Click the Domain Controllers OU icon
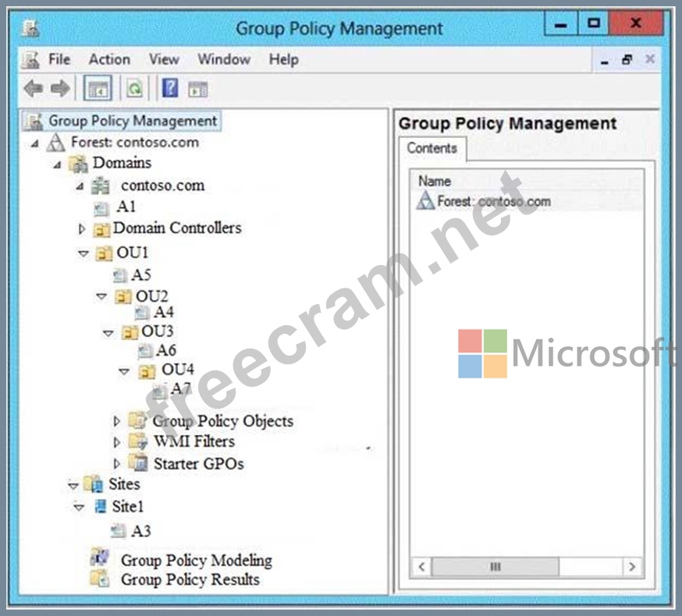 101,229
